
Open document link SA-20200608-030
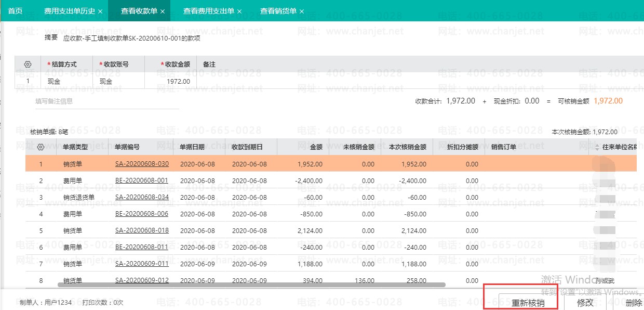[x=142, y=164]
